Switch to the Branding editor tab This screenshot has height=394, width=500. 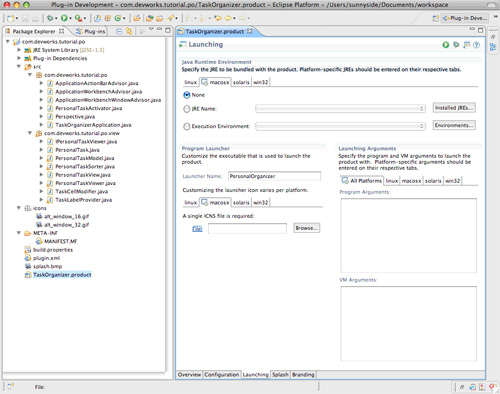pyautogui.click(x=303, y=375)
